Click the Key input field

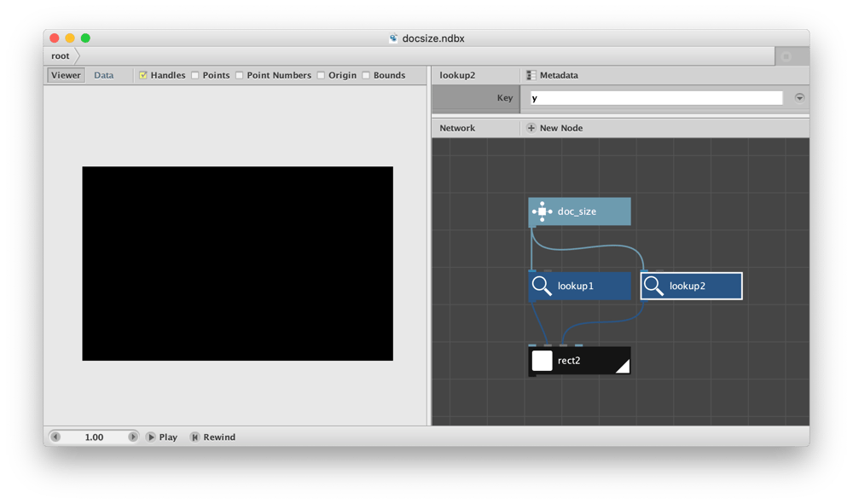tap(656, 98)
